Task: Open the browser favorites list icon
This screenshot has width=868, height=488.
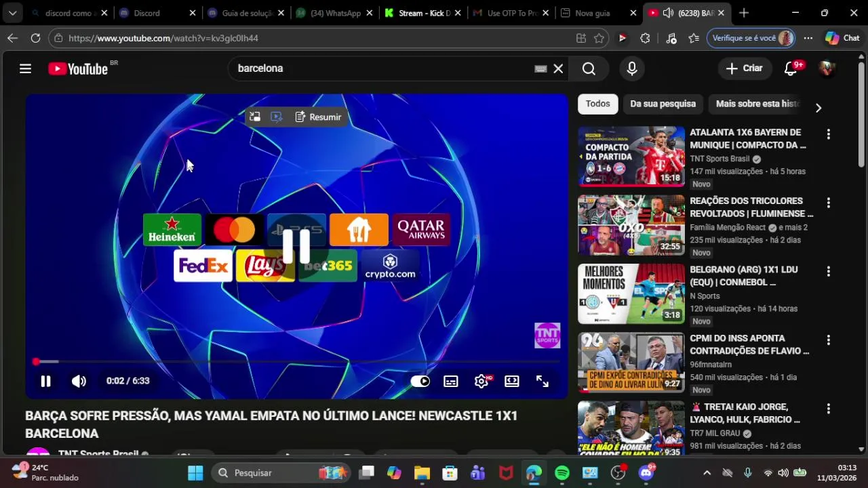Action: pyautogui.click(x=694, y=38)
